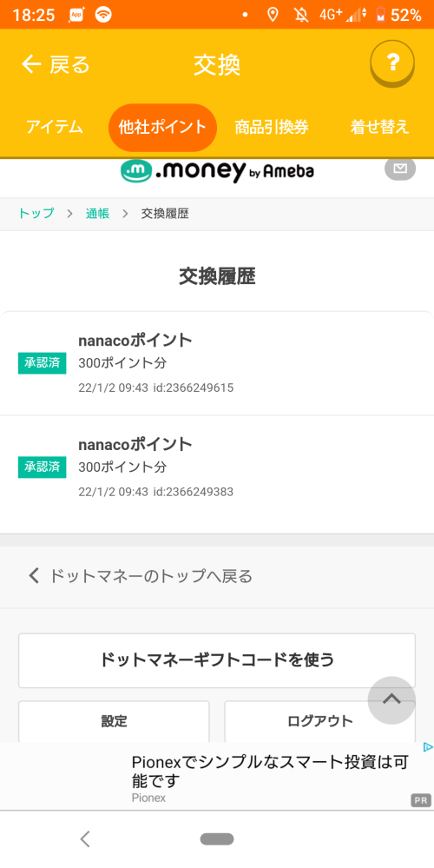Switch to the アイテム tab

55,128
